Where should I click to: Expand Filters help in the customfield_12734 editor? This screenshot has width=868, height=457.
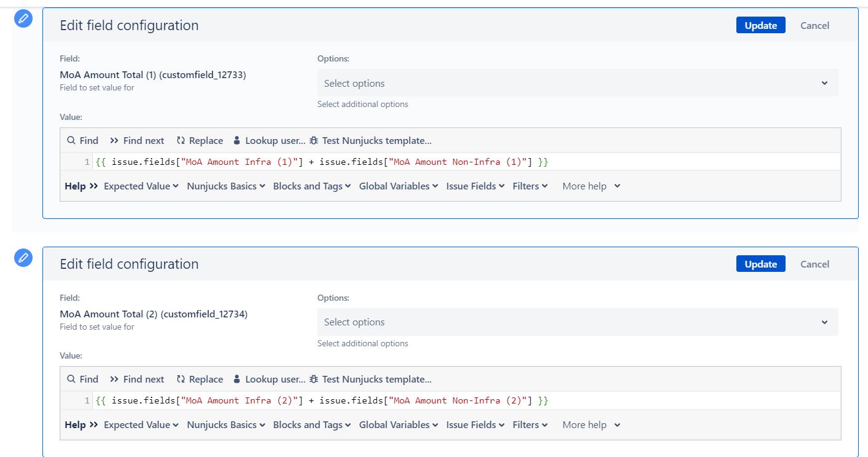(530, 424)
